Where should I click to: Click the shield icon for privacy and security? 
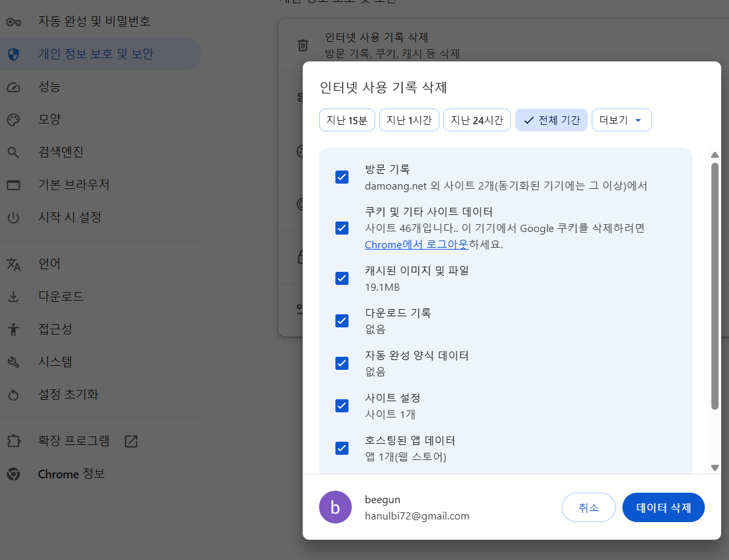[14, 54]
